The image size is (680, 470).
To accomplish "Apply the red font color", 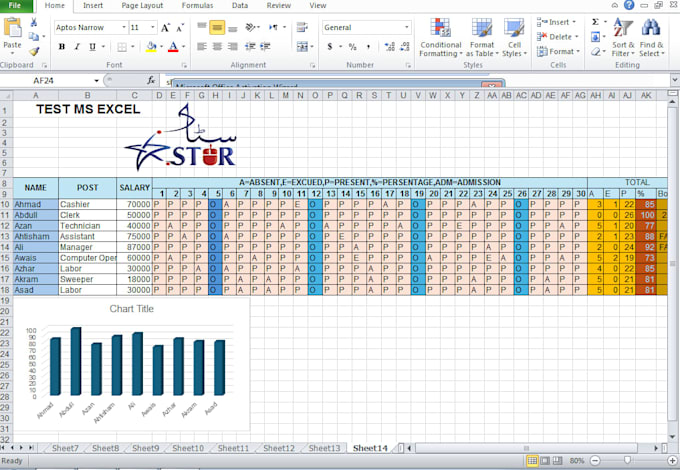I will click(x=173, y=47).
